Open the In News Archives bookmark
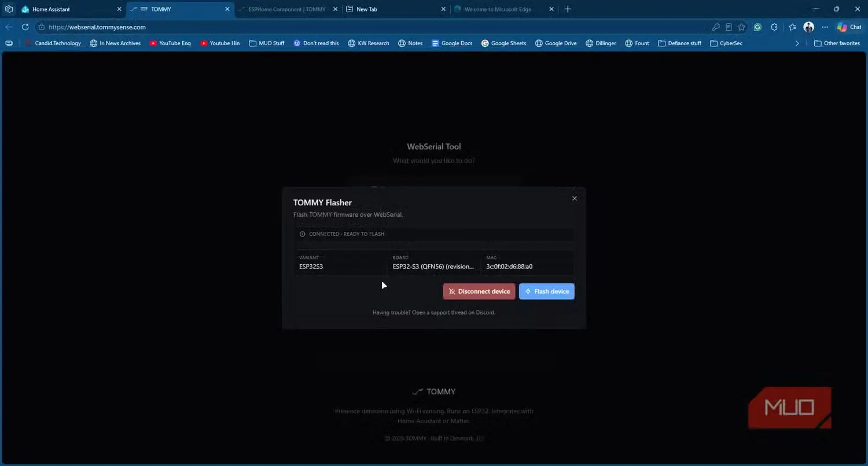Image resolution: width=868 pixels, height=466 pixels. (x=115, y=43)
